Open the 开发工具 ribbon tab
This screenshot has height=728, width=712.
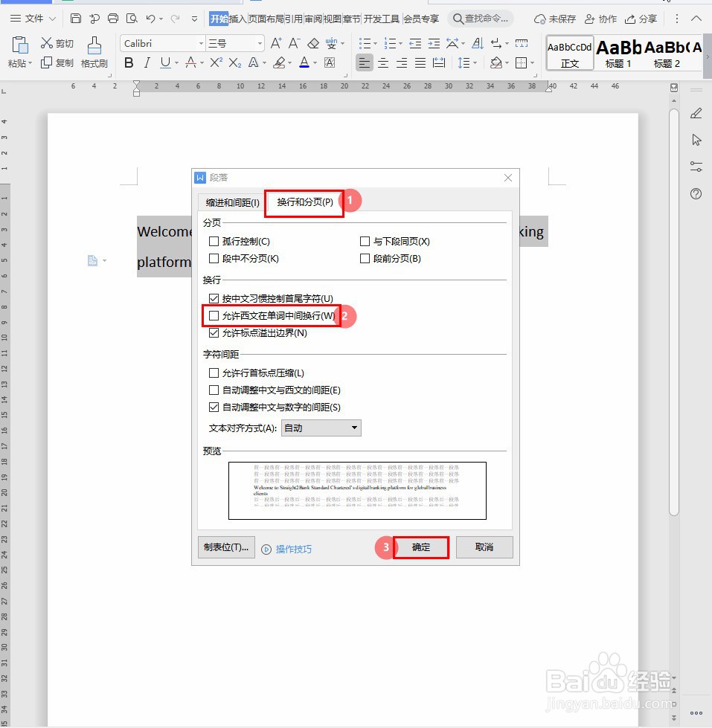pos(381,19)
